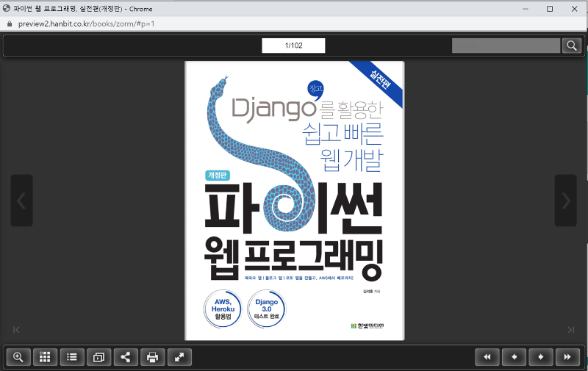The height and width of the screenshot is (371, 588).
Task: Maximize the Chrome window
Action: pos(550,9)
